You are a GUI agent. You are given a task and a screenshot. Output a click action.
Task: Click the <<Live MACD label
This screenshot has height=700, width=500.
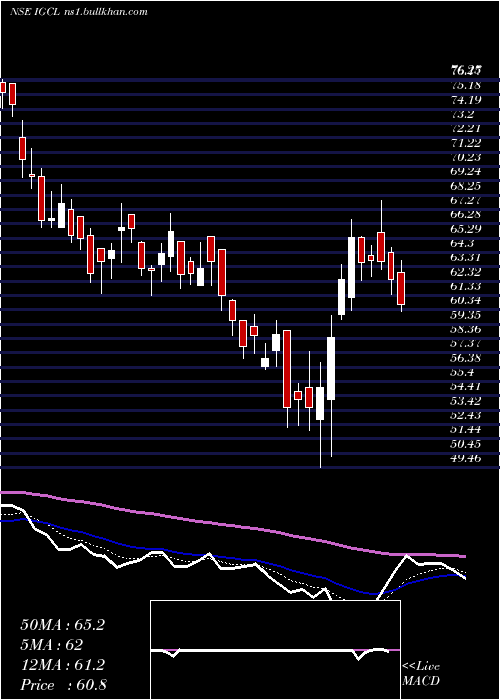tap(421, 674)
